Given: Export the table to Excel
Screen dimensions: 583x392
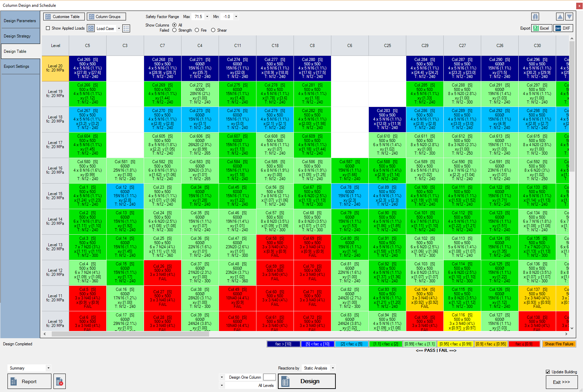Looking at the screenshot, I should [x=541, y=28].
